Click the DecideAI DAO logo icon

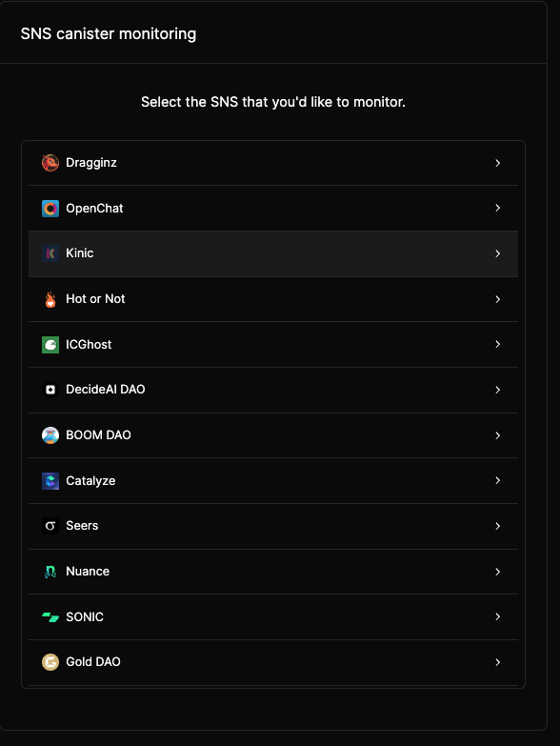click(x=50, y=390)
